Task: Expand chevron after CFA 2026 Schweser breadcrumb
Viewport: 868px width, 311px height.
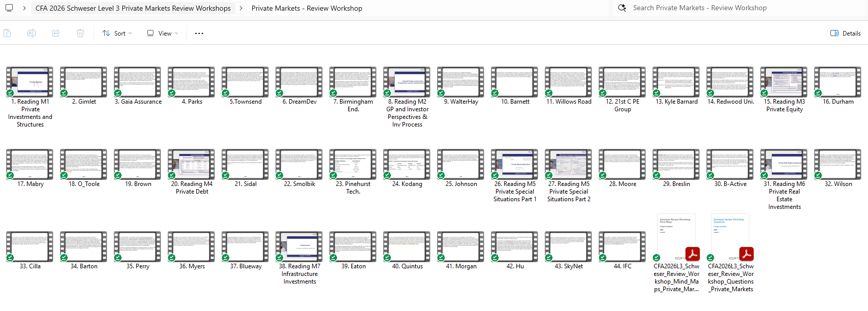Action: (241, 8)
